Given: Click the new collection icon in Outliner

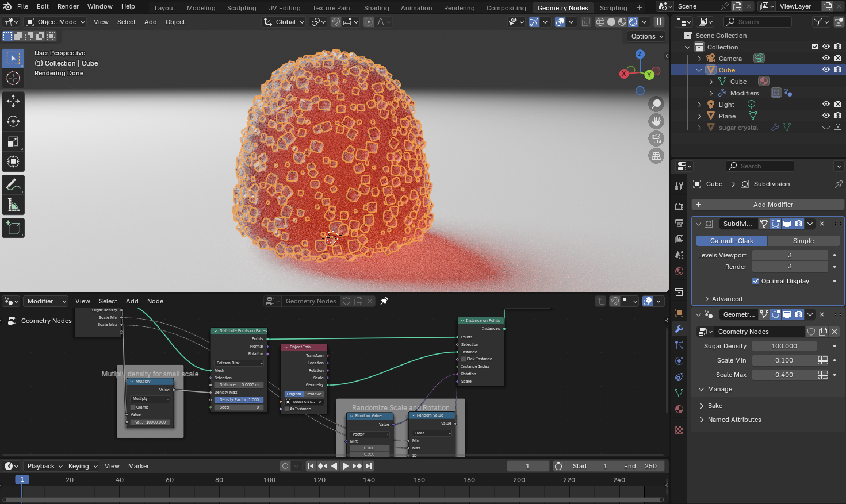Looking at the screenshot, I should coord(839,22).
